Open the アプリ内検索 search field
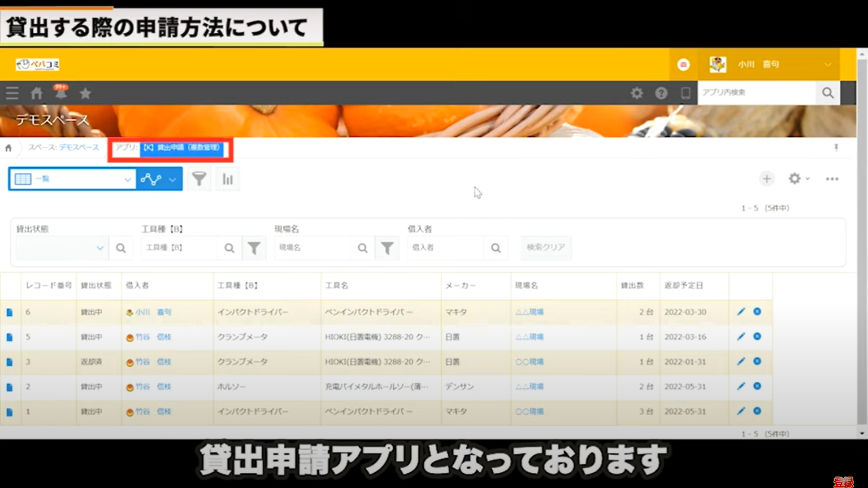The height and width of the screenshot is (488, 868). coord(757,93)
